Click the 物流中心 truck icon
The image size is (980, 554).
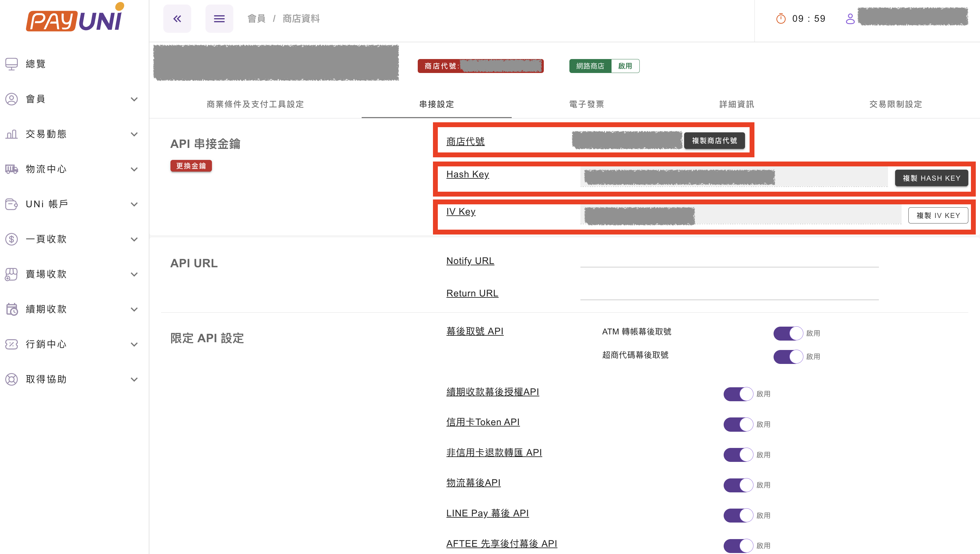coord(11,169)
